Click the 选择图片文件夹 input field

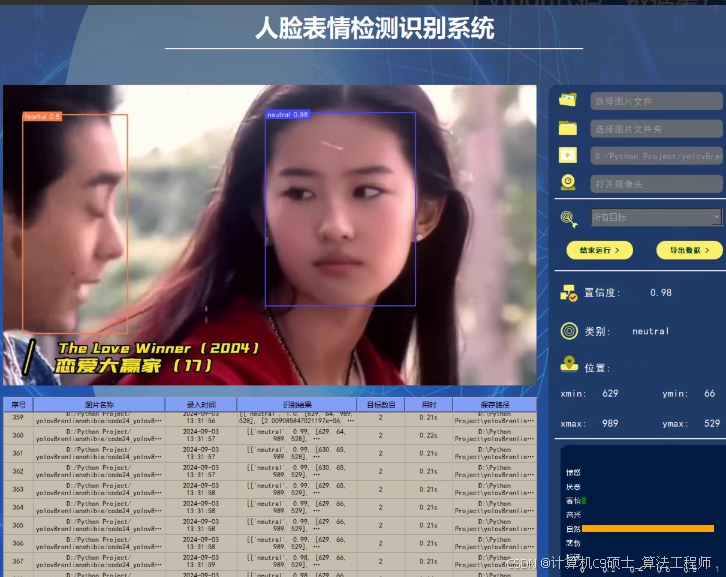[x=656, y=129]
